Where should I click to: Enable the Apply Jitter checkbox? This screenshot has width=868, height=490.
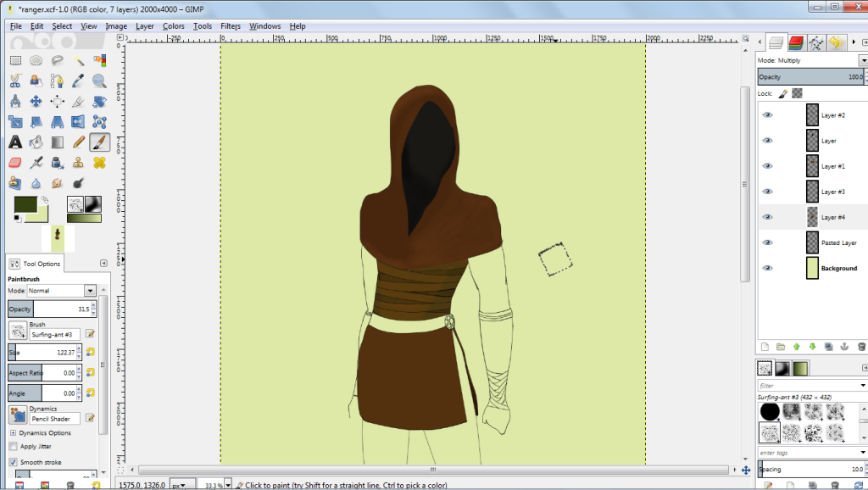[13, 446]
